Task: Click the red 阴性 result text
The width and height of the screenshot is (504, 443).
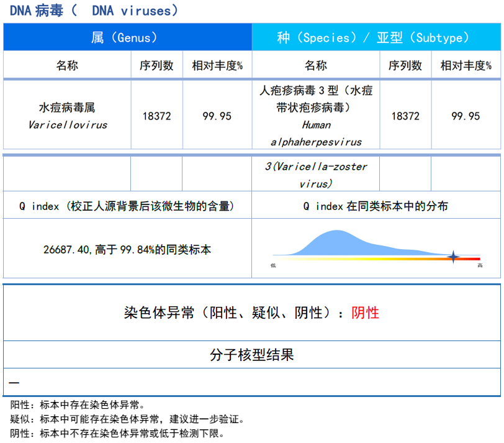Action: 365,313
